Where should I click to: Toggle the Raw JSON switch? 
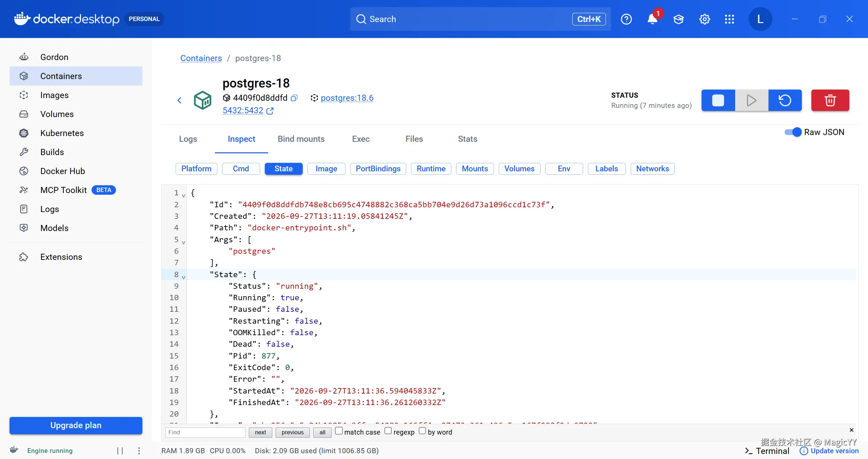[793, 132]
